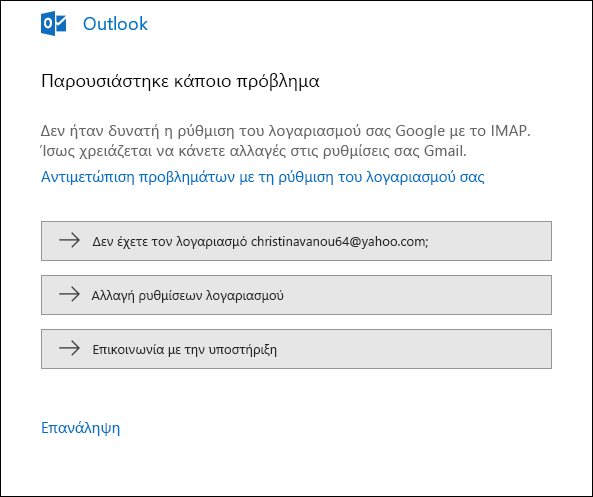Choose Δεν έχετε τον λογαριασμό christinavanou64@yahoo.com option
593x497 pixels.
[x=296, y=241]
